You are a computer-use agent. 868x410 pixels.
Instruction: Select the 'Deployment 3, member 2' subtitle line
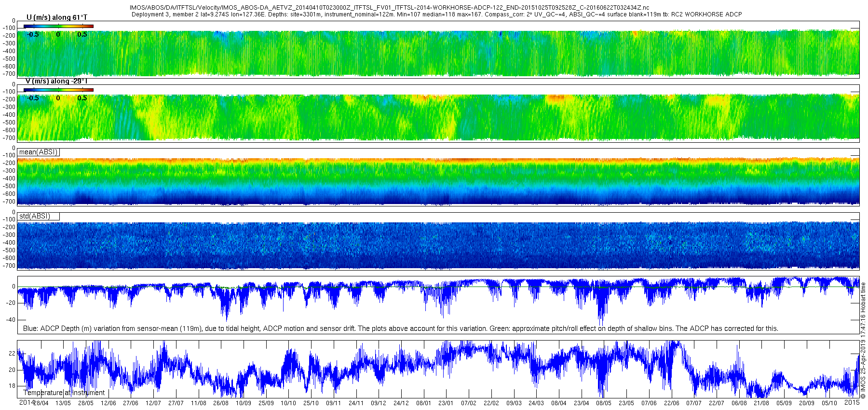[437, 14]
